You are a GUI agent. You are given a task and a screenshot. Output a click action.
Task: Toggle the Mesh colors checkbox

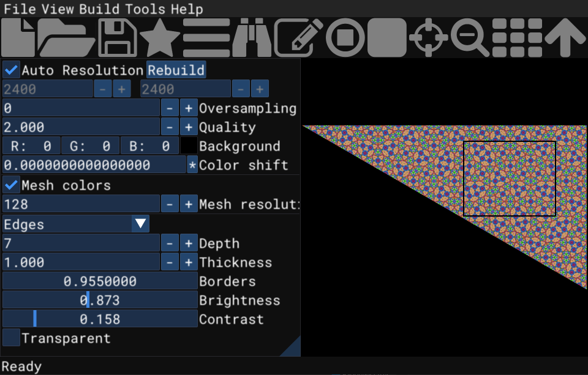pos(11,185)
